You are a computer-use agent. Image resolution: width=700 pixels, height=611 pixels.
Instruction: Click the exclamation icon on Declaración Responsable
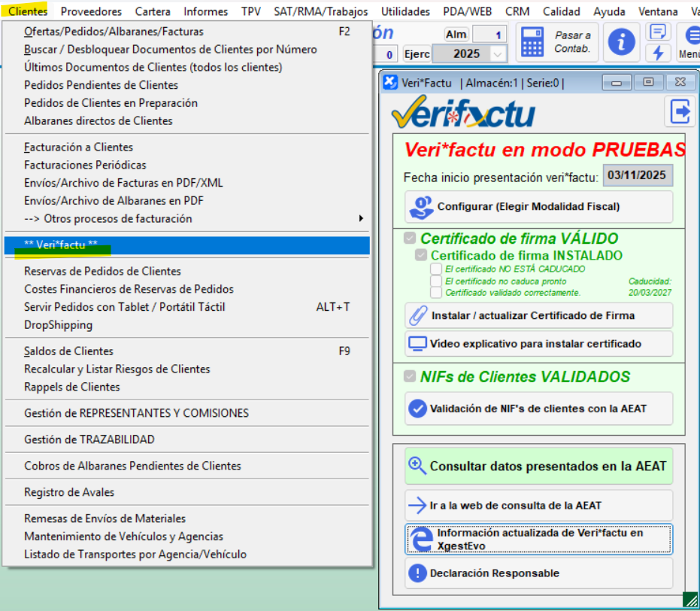(x=420, y=573)
